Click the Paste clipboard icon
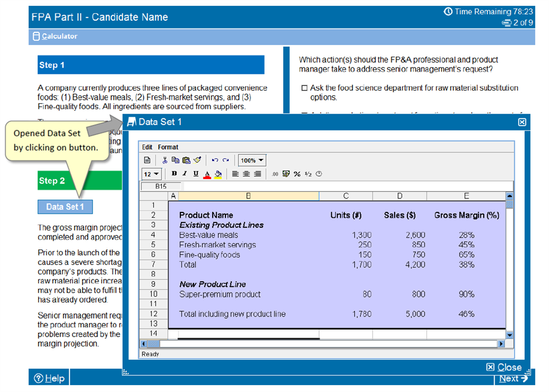Image resolution: width=549 pixels, height=392 pixels. (x=186, y=160)
